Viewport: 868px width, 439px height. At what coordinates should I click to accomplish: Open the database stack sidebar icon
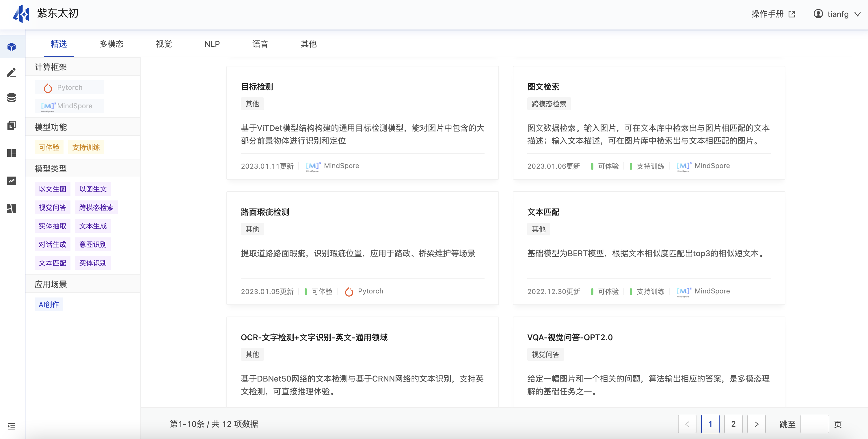click(x=12, y=98)
